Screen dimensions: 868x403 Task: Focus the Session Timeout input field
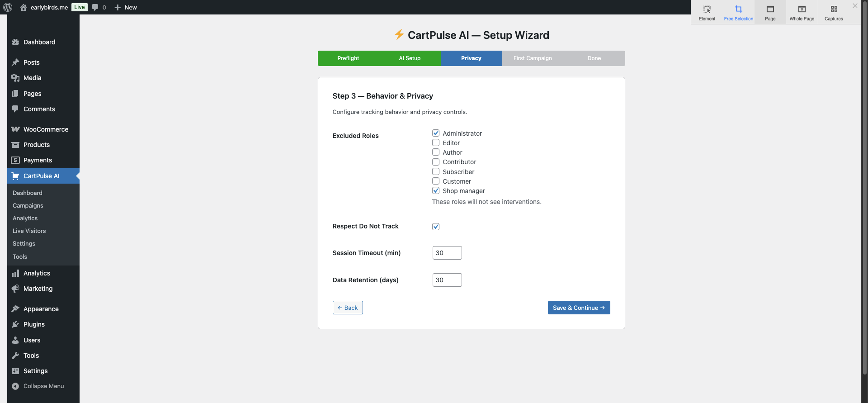click(447, 253)
